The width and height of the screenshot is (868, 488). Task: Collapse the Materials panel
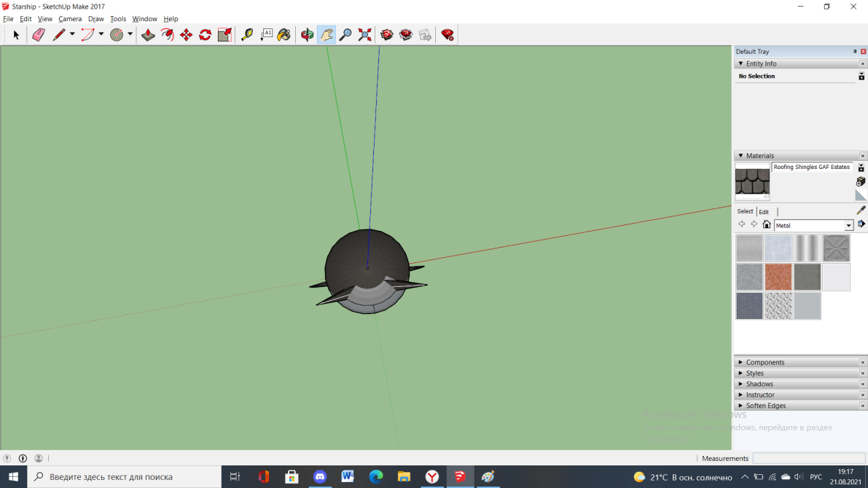pos(741,156)
